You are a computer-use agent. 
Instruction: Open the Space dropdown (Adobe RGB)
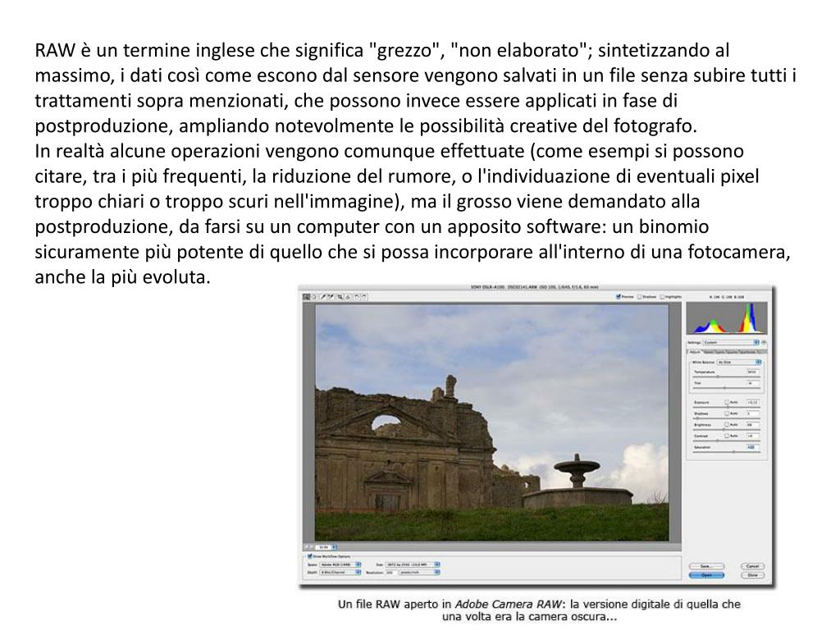coord(340,564)
